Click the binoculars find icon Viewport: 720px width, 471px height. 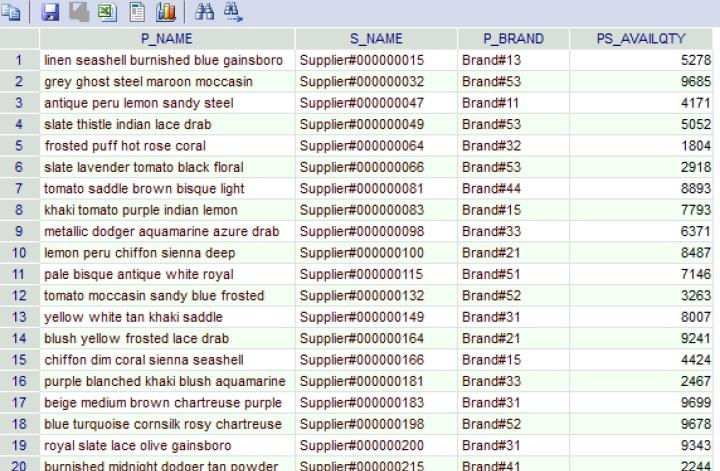[x=204, y=11]
